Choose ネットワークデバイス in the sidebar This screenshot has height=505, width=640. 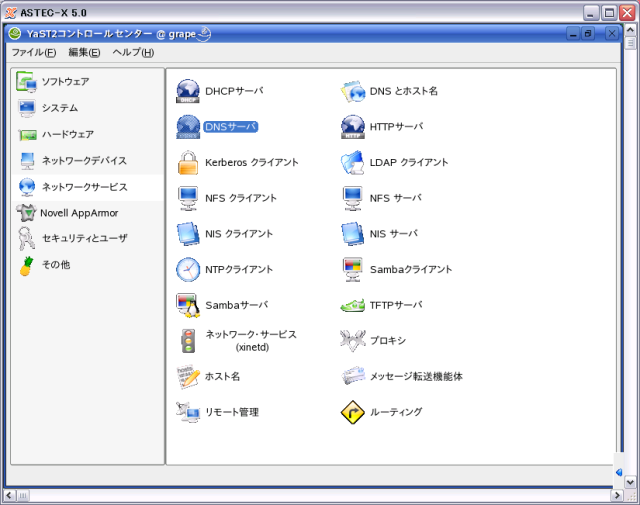point(87,161)
